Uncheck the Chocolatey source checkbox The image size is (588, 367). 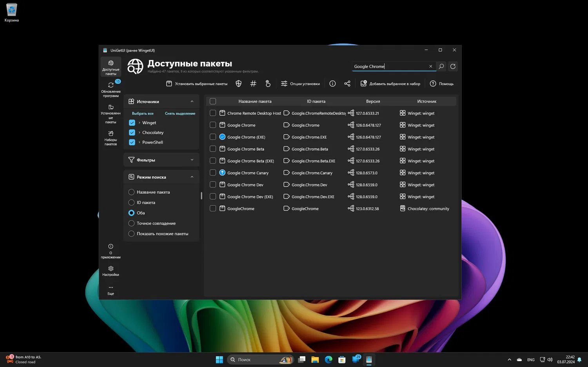[132, 132]
